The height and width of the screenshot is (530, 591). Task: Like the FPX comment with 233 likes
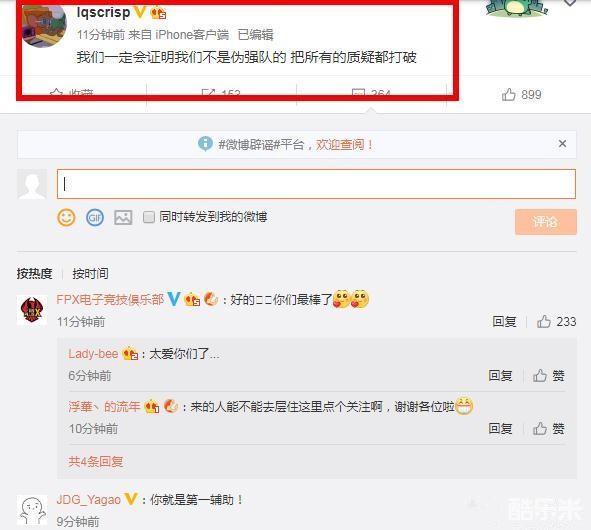coord(556,322)
